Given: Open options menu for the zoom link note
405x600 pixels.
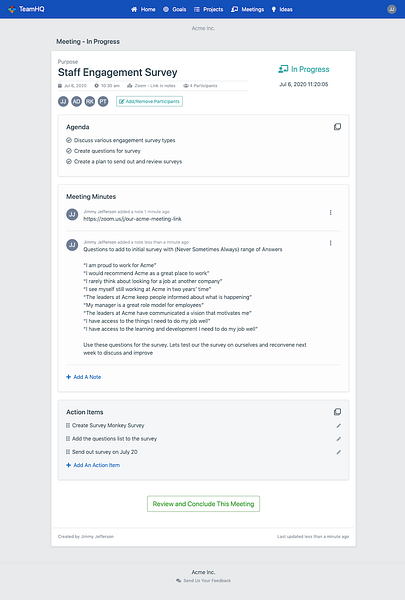Looking at the screenshot, I should pos(330,213).
